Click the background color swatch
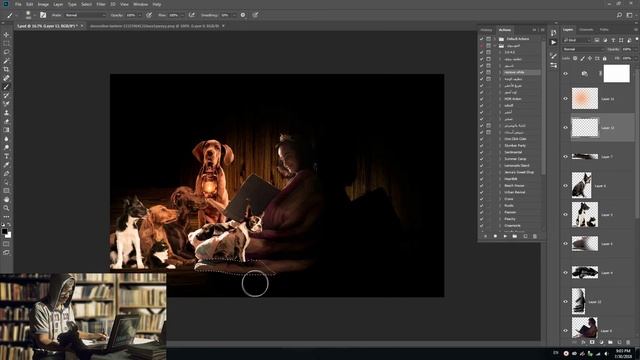Viewport: 640px width, 360px height. tap(9, 235)
